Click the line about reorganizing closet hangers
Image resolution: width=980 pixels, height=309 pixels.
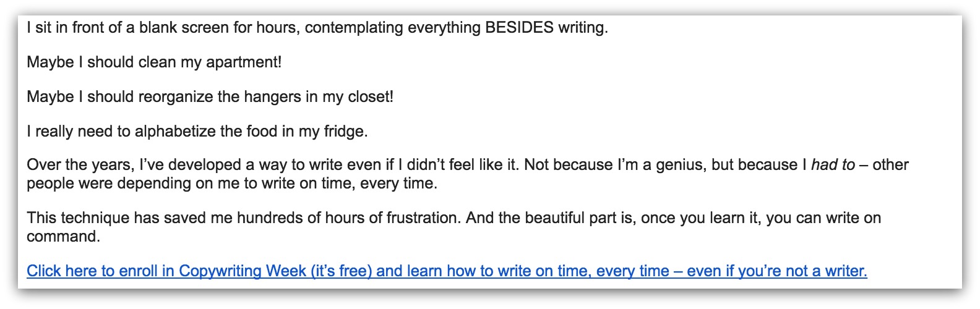pyautogui.click(x=210, y=97)
